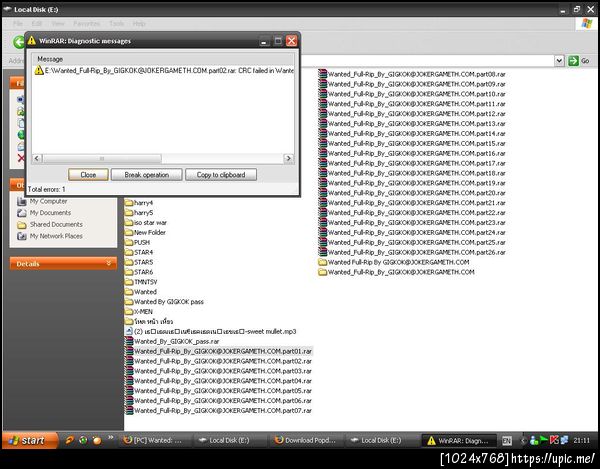The width and height of the screenshot is (600, 469).
Task: Show hidden system tray icons arrow
Action: [x=523, y=441]
